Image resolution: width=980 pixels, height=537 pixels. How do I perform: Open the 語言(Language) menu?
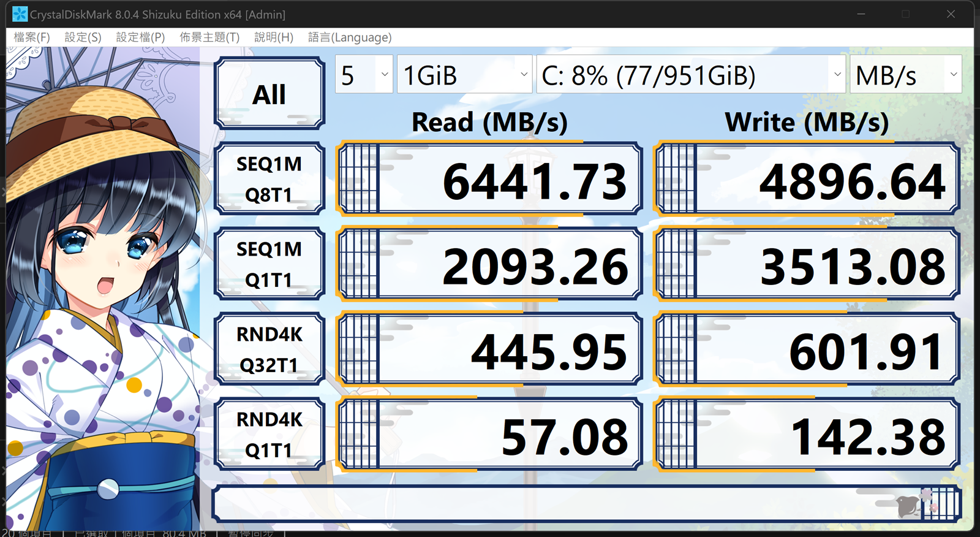pos(350,37)
